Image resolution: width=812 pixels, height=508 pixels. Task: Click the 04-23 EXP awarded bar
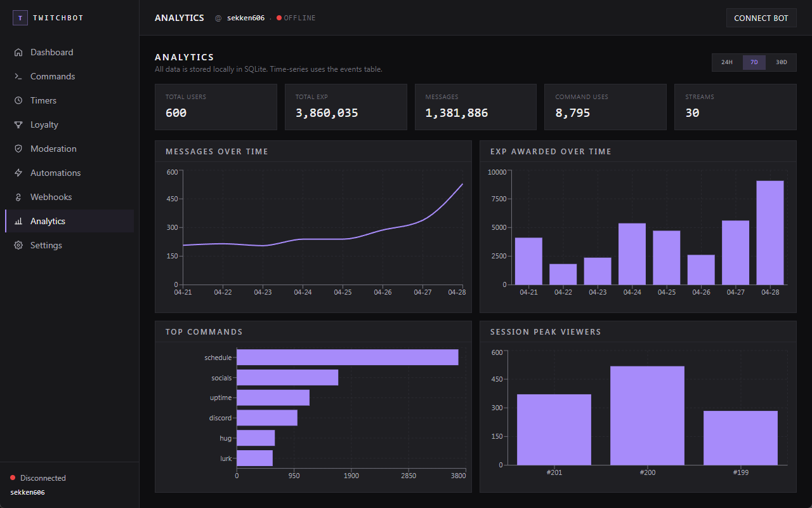598,271
